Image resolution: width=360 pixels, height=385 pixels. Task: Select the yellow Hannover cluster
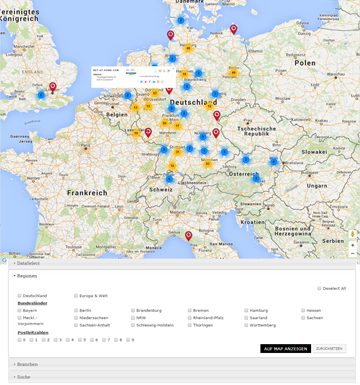click(x=184, y=74)
